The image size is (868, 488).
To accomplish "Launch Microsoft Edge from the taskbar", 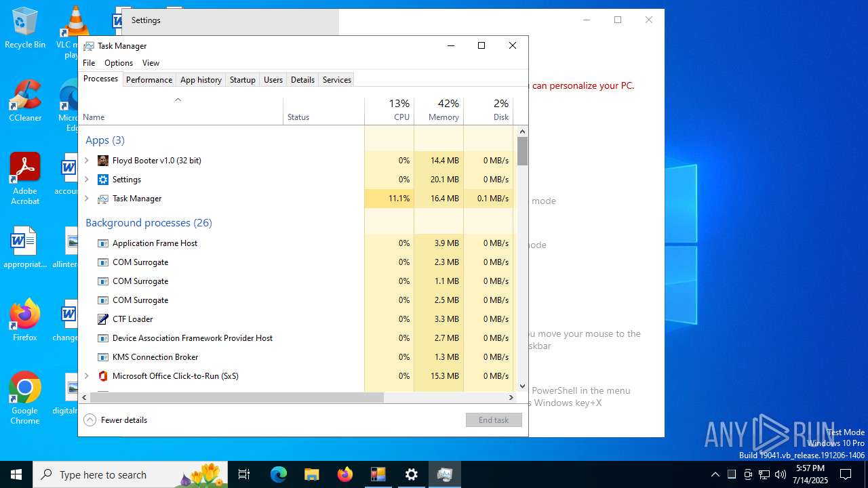I will (x=279, y=474).
